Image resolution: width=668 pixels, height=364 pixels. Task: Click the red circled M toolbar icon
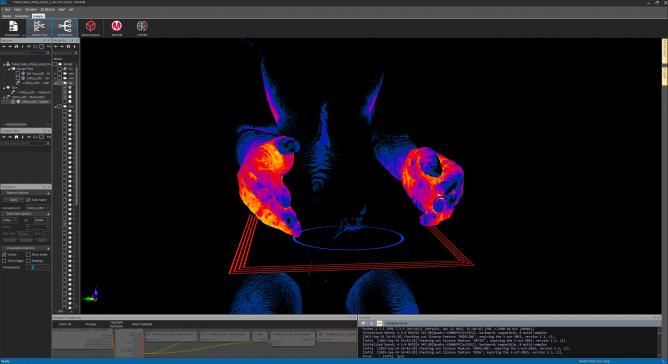(x=116, y=26)
